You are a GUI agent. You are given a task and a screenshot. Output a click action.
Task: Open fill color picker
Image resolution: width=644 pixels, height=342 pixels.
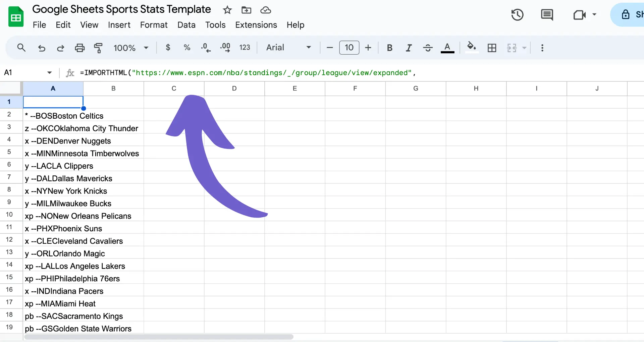[472, 47]
